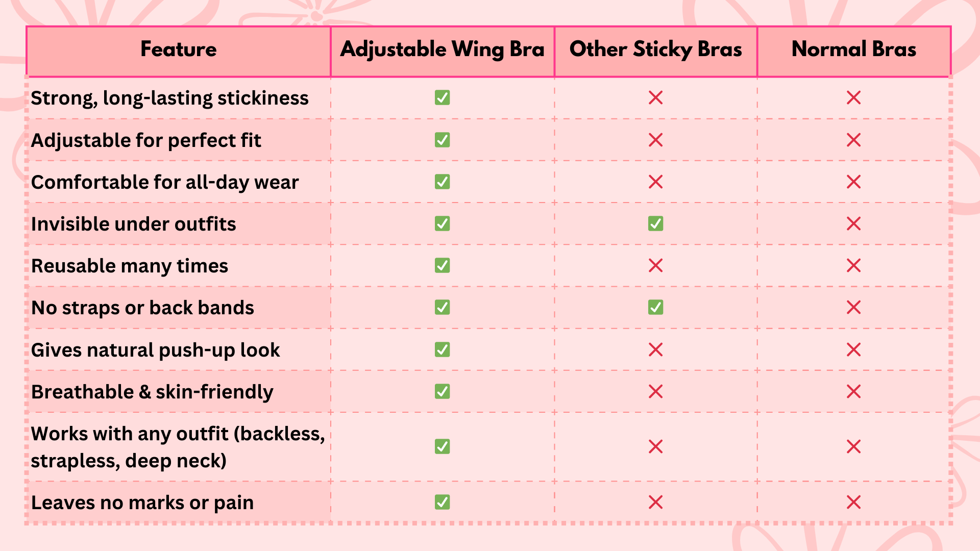Click Other Sticky Bras checkmark for no straps
The image size is (980, 551).
[655, 307]
